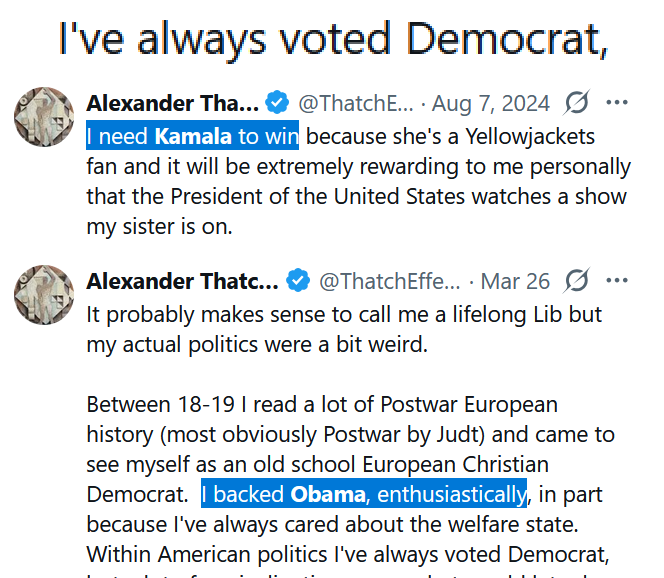Click highlighted "I backed Obama, enthusiastically"
Image resolution: width=664 pixels, height=578 pixels.
tap(364, 493)
